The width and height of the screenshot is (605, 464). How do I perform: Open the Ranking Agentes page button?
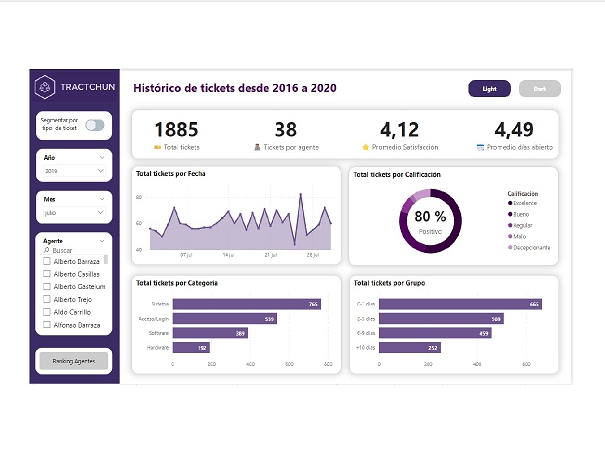pos(73,361)
